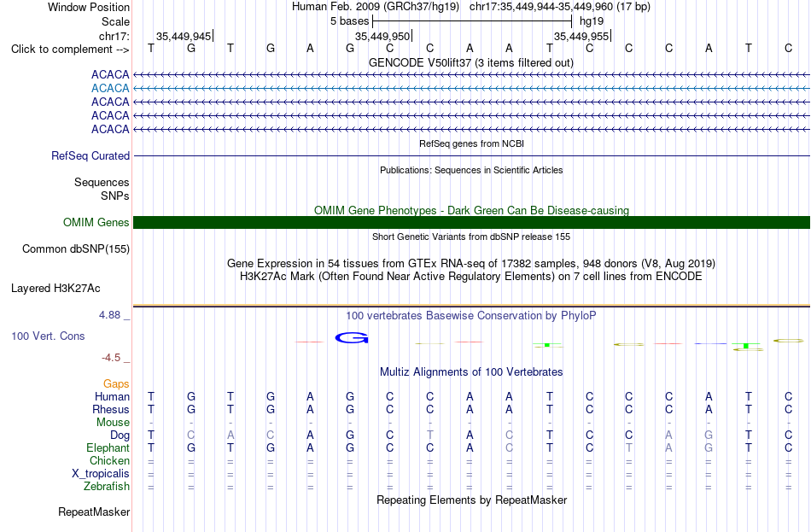Select the Dog alignment row label
This screenshot has height=532, width=811.
tap(120, 436)
